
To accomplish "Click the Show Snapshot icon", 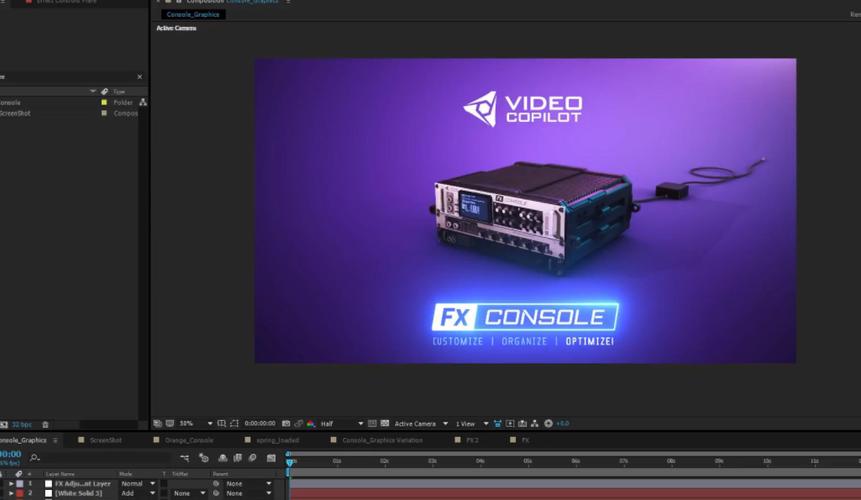I will pyautogui.click(x=299, y=424).
